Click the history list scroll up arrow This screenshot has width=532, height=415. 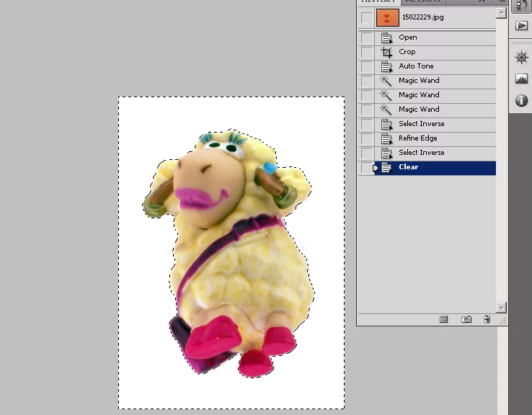501,12
